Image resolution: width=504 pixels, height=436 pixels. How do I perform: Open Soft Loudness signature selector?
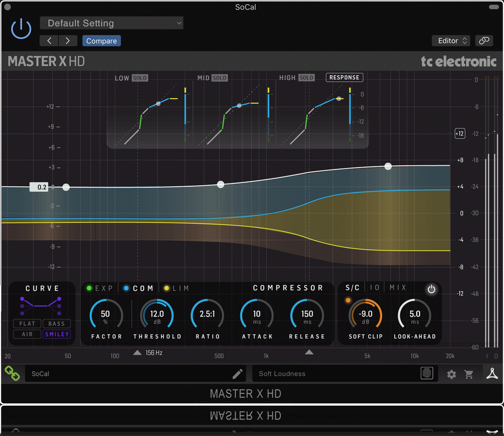[x=336, y=373]
